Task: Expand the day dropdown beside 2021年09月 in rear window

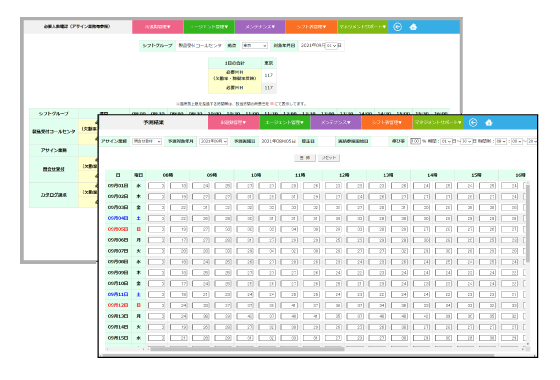Action: pyautogui.click(x=331, y=46)
